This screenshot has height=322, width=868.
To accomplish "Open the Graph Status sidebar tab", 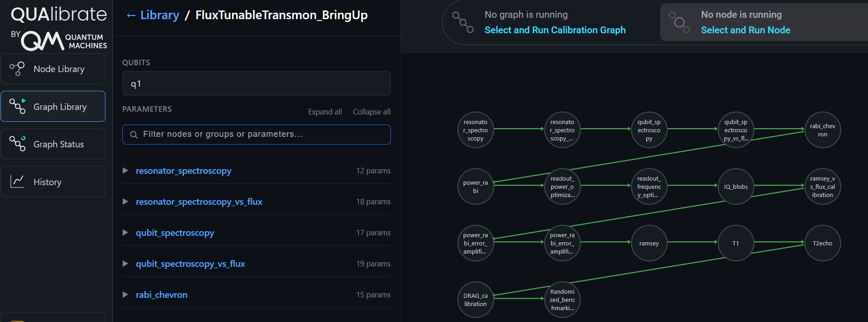I will point(53,144).
